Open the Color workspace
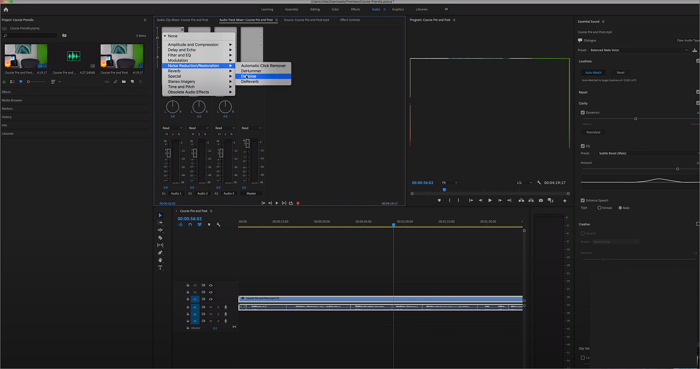The width and height of the screenshot is (700, 369). (335, 9)
